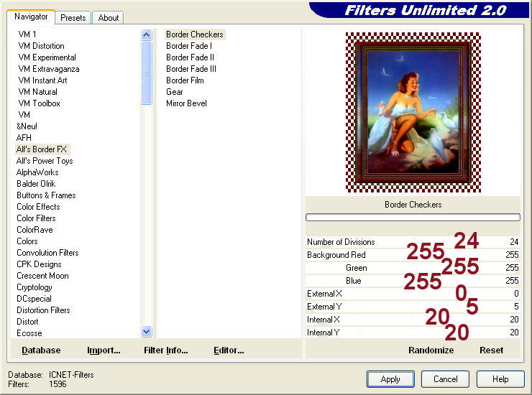532x395 pixels.
Task: Choose the Border Fade III filter
Action: (x=191, y=69)
